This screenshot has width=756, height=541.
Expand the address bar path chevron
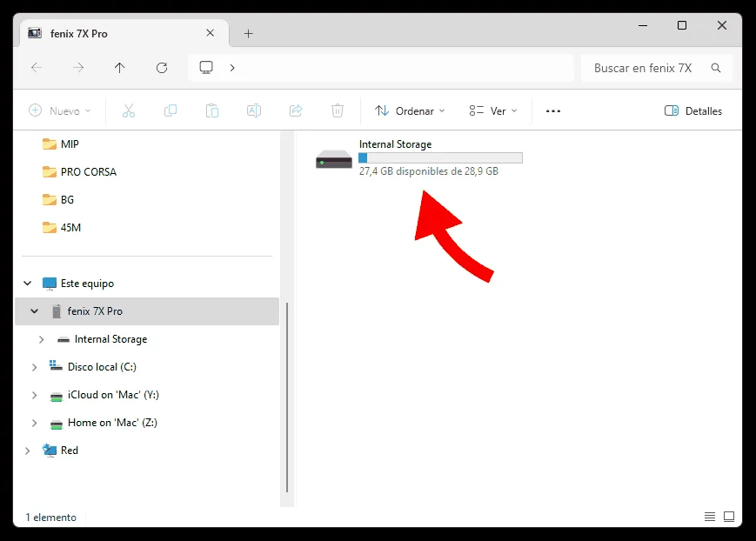tap(232, 68)
